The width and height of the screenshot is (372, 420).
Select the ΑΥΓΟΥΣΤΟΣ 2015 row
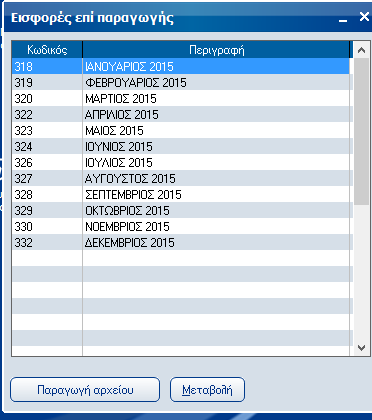pyautogui.click(x=182, y=179)
